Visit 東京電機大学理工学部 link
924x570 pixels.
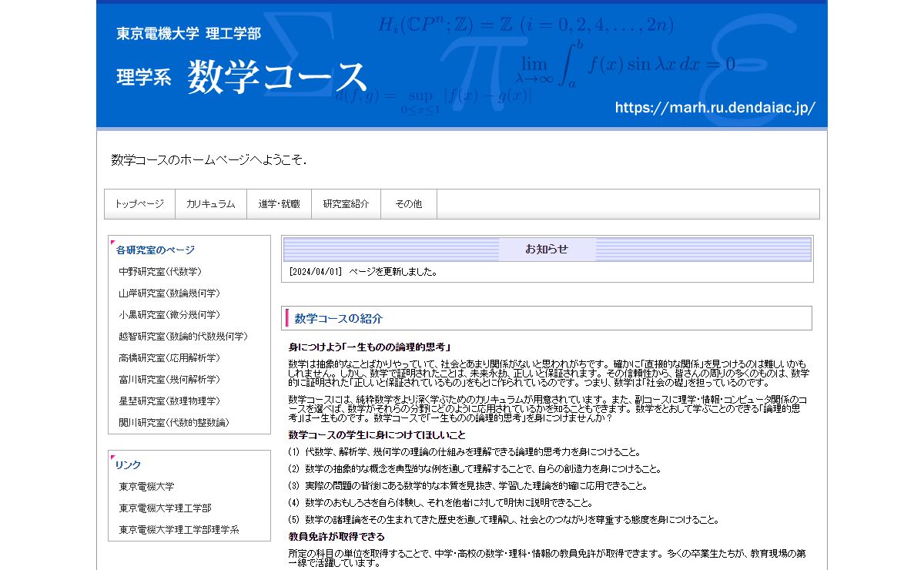click(165, 508)
